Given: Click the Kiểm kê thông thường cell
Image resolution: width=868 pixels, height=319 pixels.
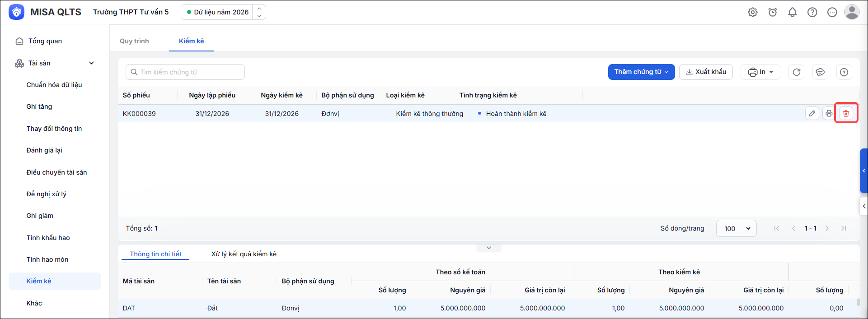Looking at the screenshot, I should [430, 114].
